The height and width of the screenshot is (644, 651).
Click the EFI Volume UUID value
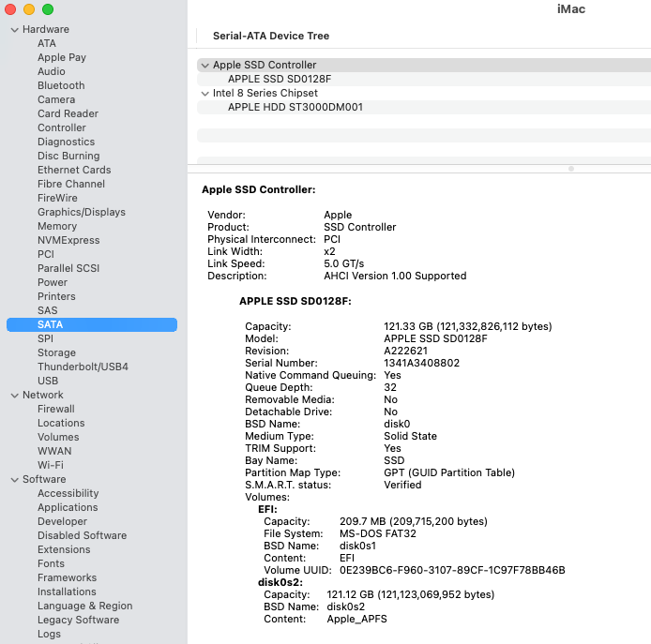click(452, 570)
